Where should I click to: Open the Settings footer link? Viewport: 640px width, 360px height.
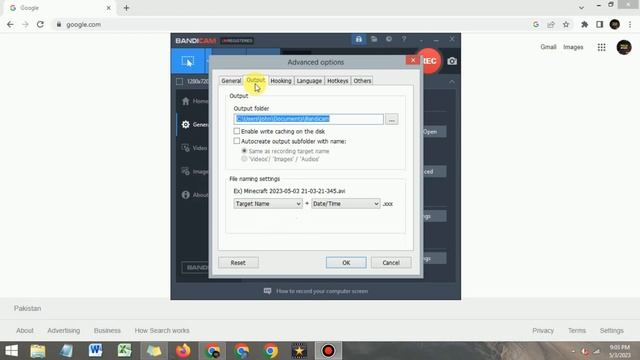tap(611, 331)
